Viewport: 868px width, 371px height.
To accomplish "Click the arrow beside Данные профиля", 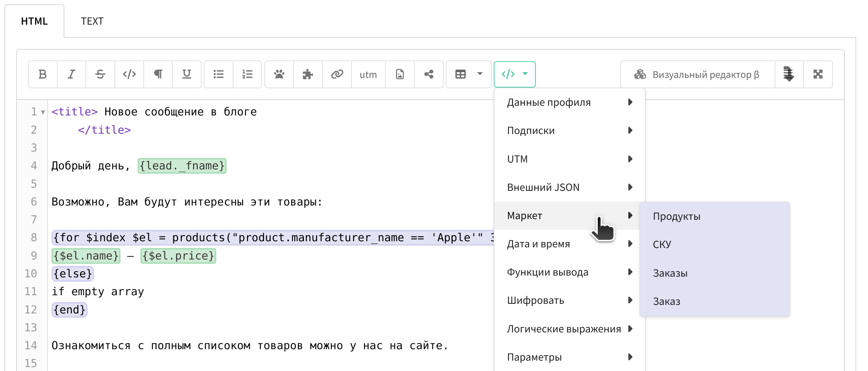I will point(630,102).
